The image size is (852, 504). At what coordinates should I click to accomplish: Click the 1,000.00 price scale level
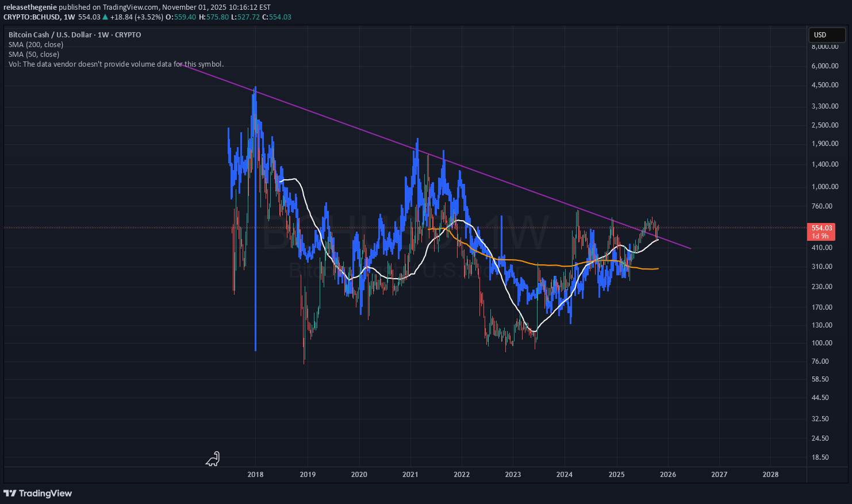[x=824, y=187]
